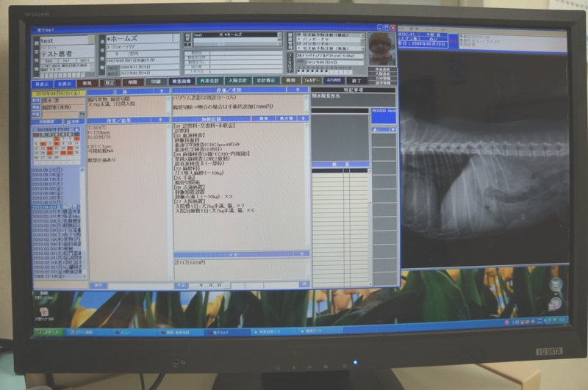Click the time-series button left of 終了
Image resolution: width=588 pixels, height=390 pixels.
tap(334, 80)
